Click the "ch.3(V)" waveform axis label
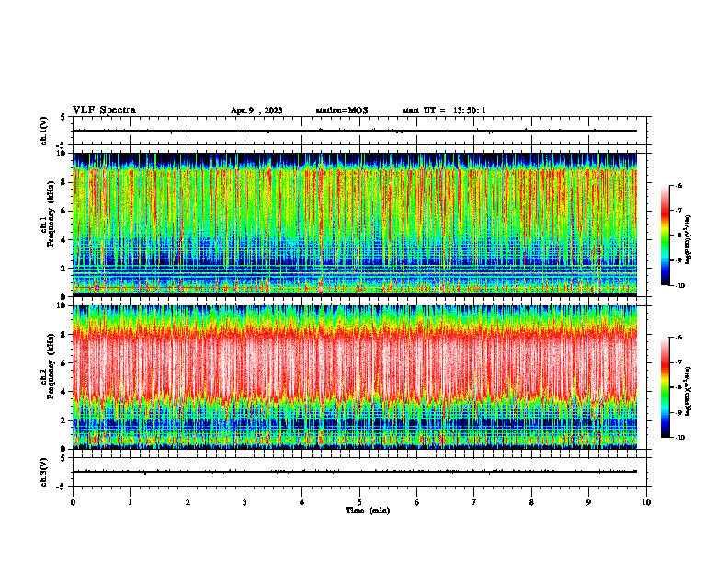Image resolution: width=728 pixels, height=563 pixels. coord(43,472)
